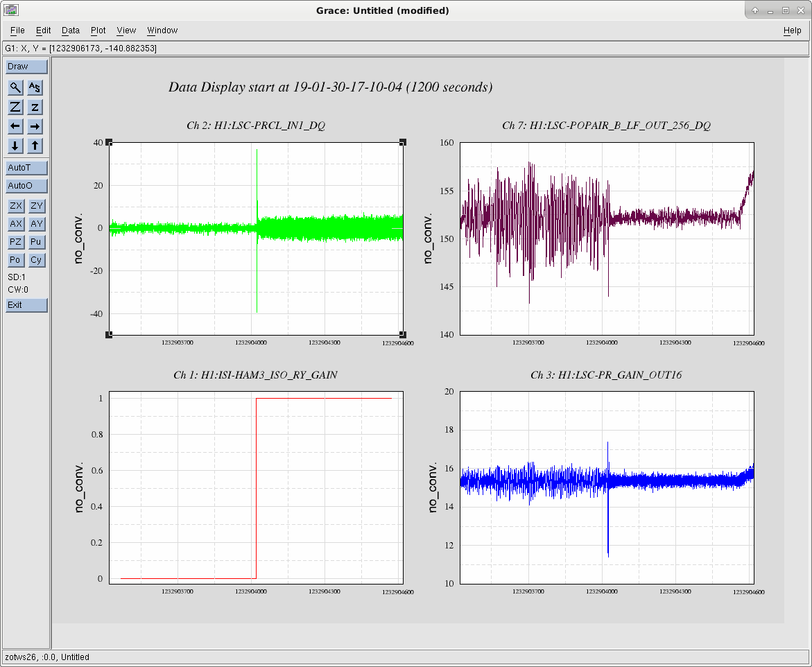
Task: Click the Pu push button
Action: 36,242
